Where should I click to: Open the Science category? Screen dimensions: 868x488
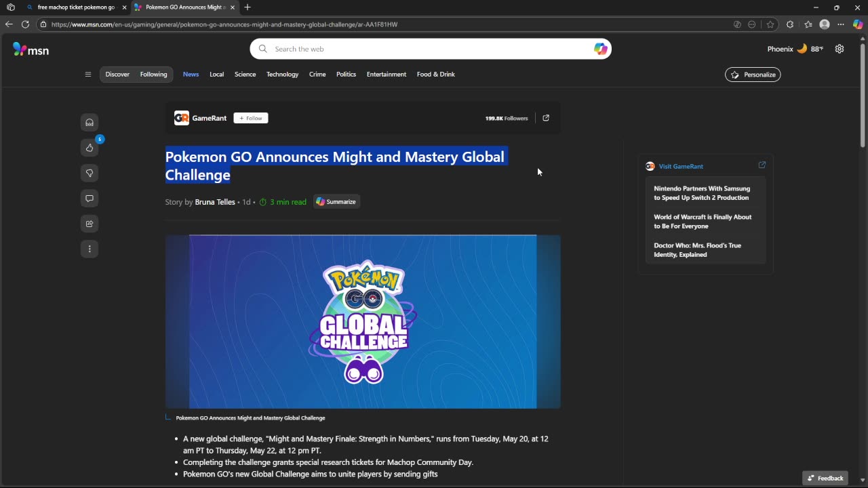pos(245,75)
